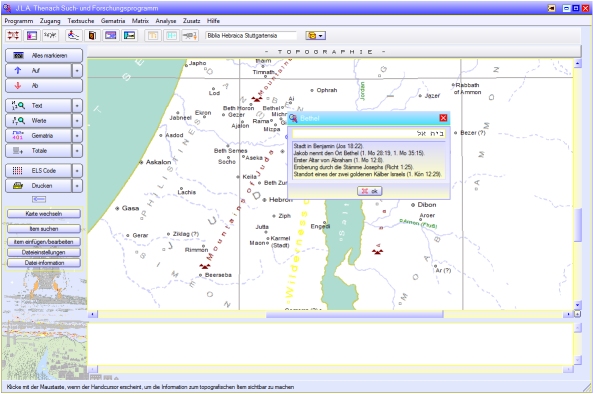Expand dropdown arrow next to Drucken

(77, 186)
